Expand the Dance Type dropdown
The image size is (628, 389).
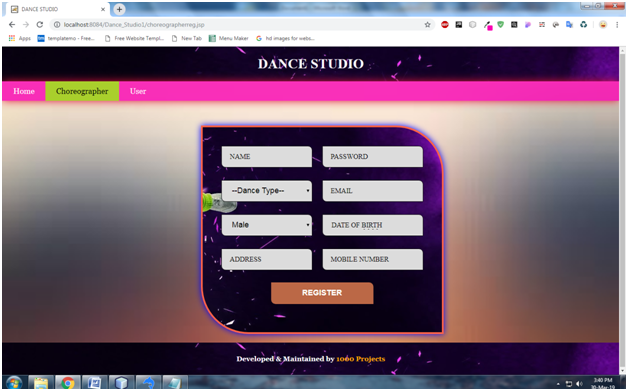point(267,191)
